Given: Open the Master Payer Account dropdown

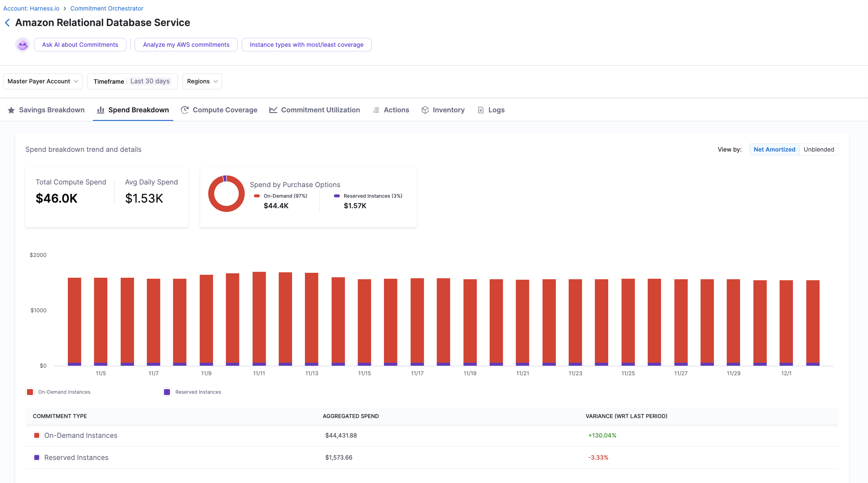Looking at the screenshot, I should click(x=43, y=81).
